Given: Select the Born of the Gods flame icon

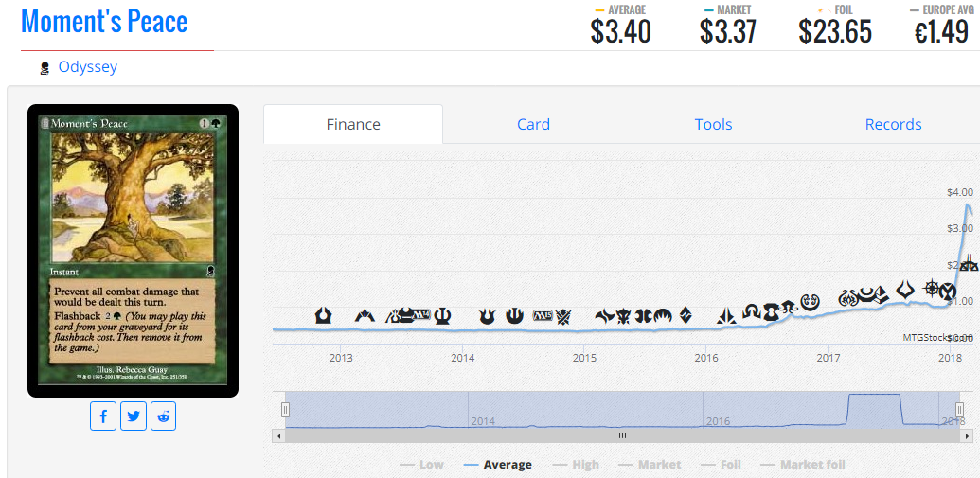Looking at the screenshot, I should tap(487, 315).
